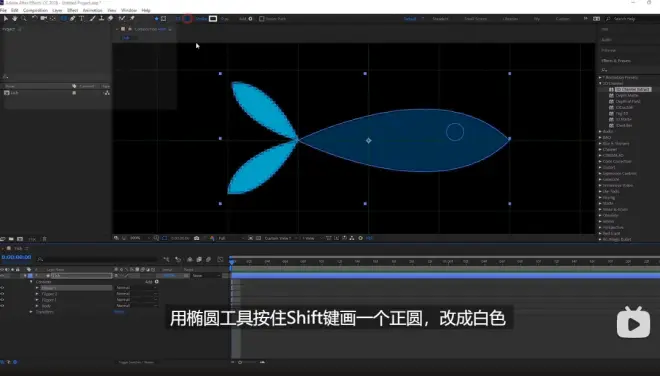Select the Clone Stamp tool

[101, 19]
